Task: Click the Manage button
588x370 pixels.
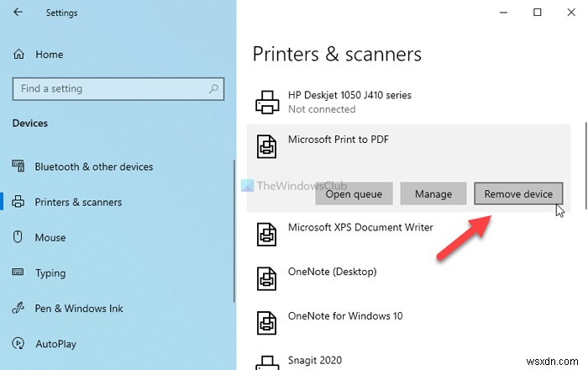Action: click(x=433, y=193)
